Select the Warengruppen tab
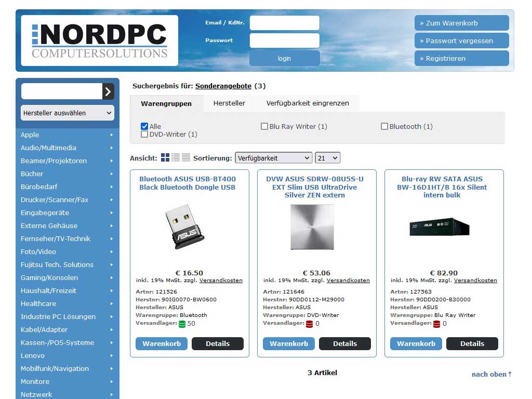 click(x=166, y=103)
